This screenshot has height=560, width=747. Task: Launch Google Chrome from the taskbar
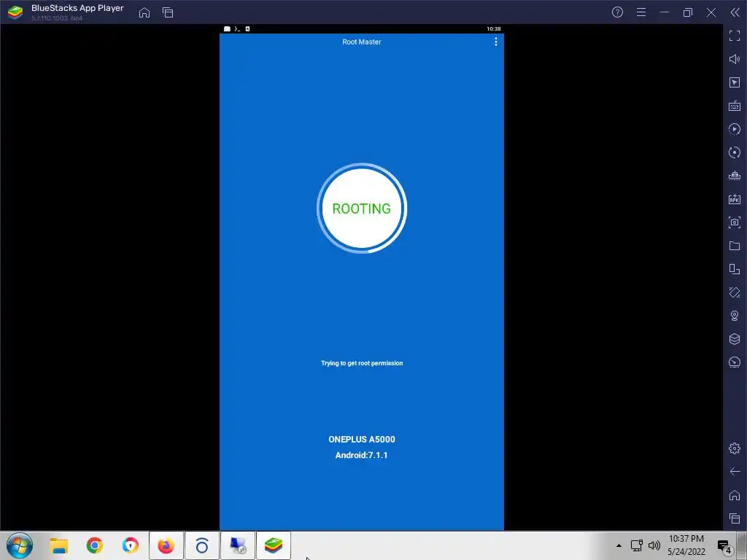pyautogui.click(x=94, y=545)
